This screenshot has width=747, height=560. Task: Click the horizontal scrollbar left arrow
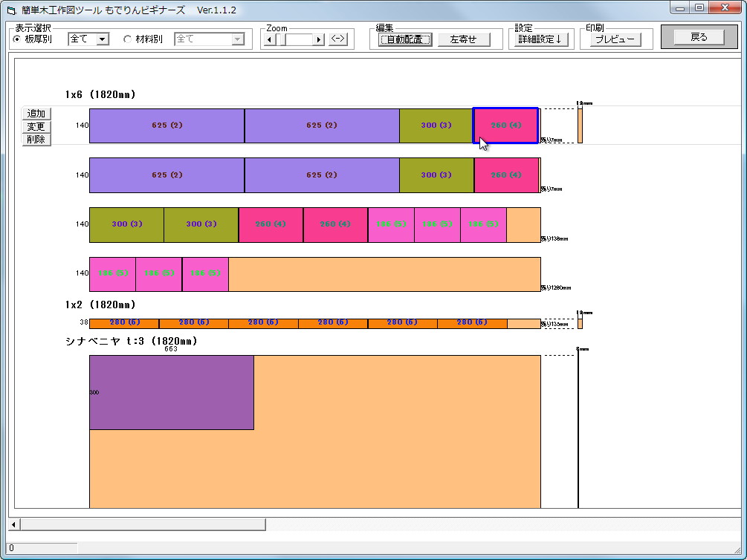pos(14,524)
